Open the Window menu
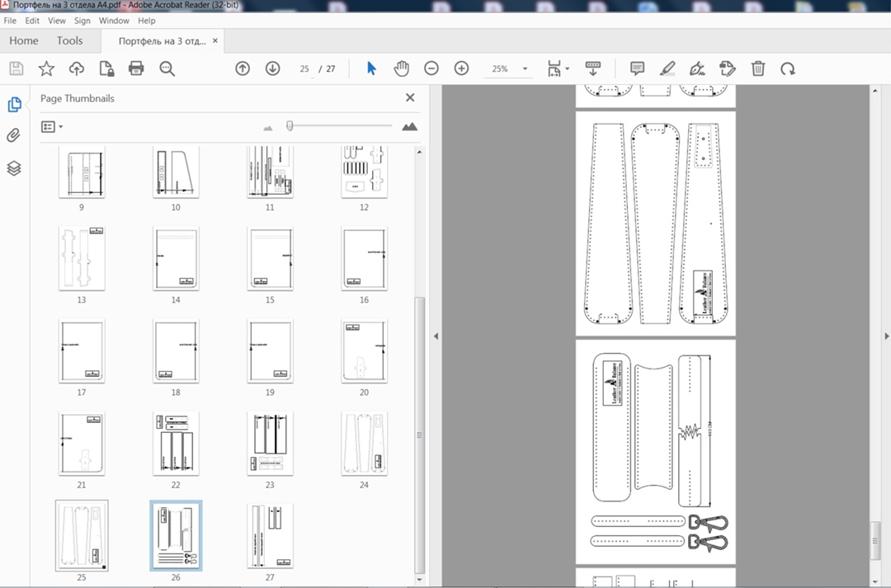 click(114, 21)
